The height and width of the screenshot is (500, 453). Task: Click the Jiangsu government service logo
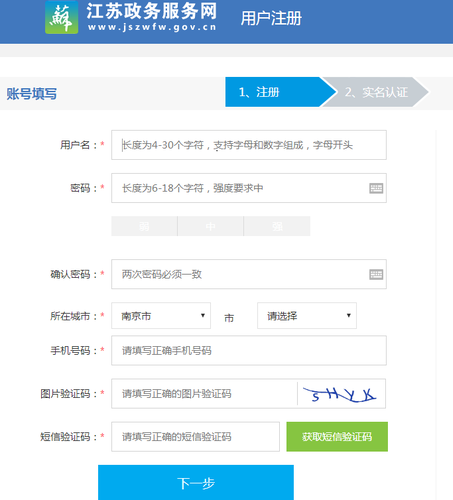62,17
